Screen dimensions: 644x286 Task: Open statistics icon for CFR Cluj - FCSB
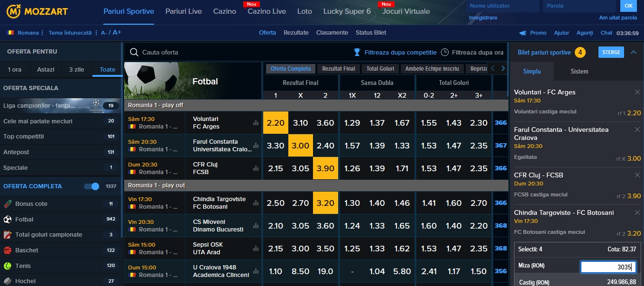coord(256,168)
